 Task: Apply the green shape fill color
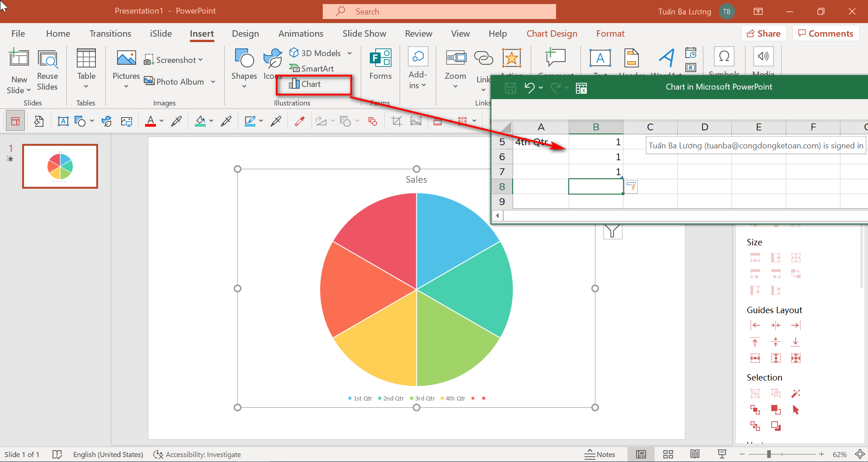(200, 121)
